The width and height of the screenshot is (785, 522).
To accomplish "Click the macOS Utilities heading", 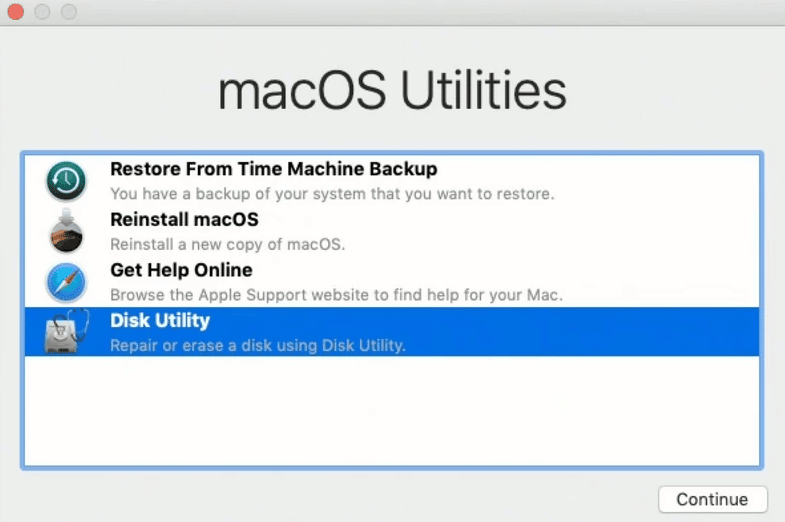I will [392, 91].
